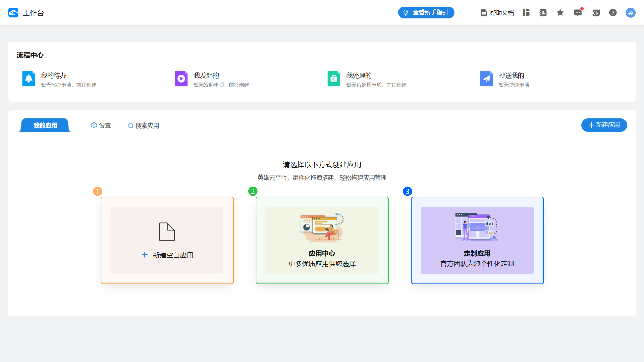
Task: Click 更多优质应用供您选择 text
Action: coord(322,264)
